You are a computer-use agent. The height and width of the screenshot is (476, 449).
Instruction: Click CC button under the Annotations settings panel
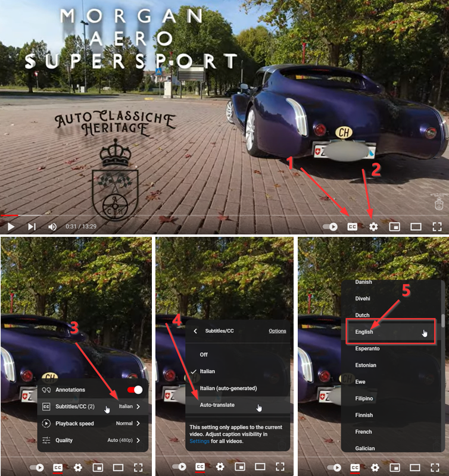(x=58, y=468)
